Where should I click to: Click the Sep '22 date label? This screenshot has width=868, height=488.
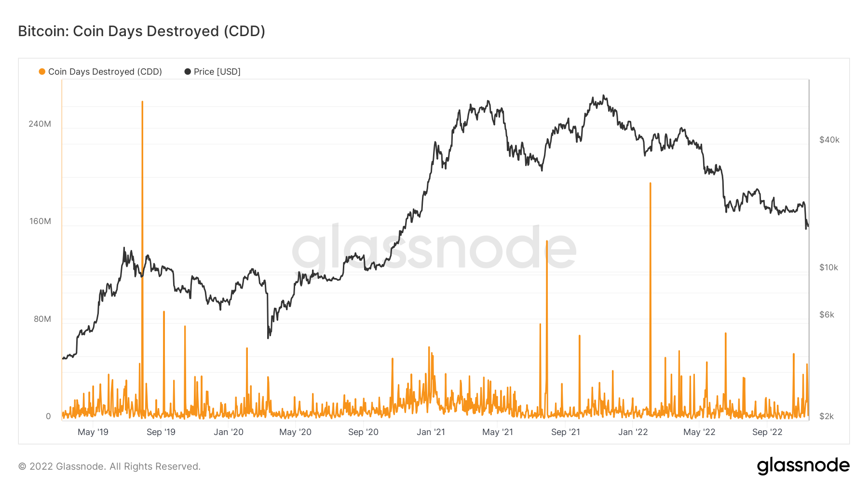767,432
